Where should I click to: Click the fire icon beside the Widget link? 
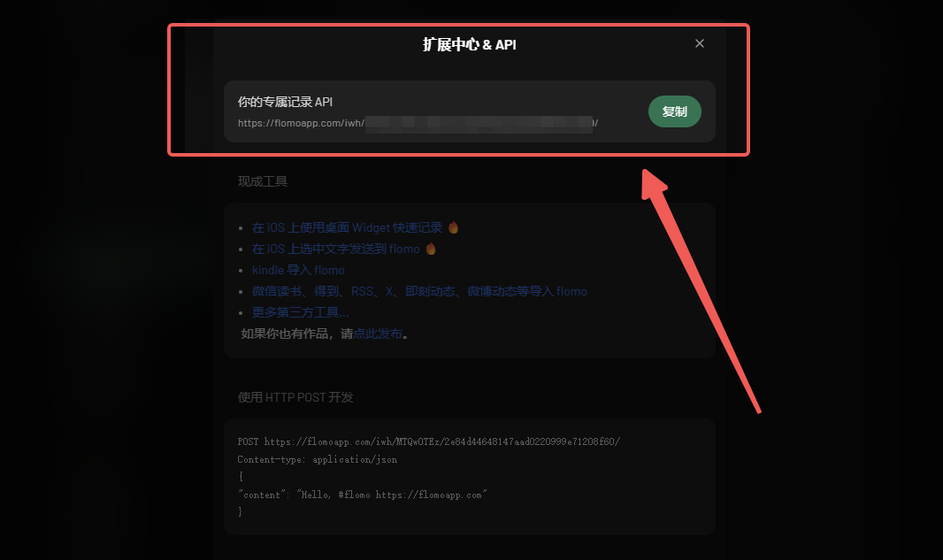coord(454,227)
